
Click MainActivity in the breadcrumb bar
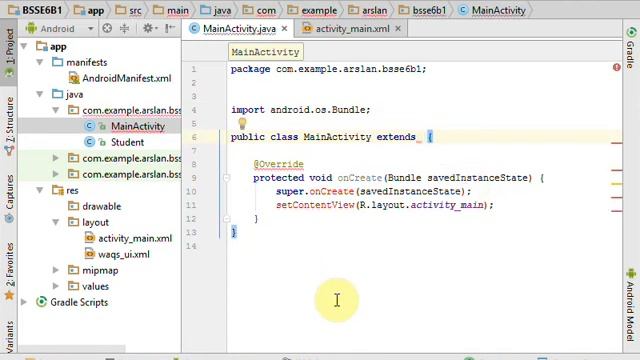(498, 10)
